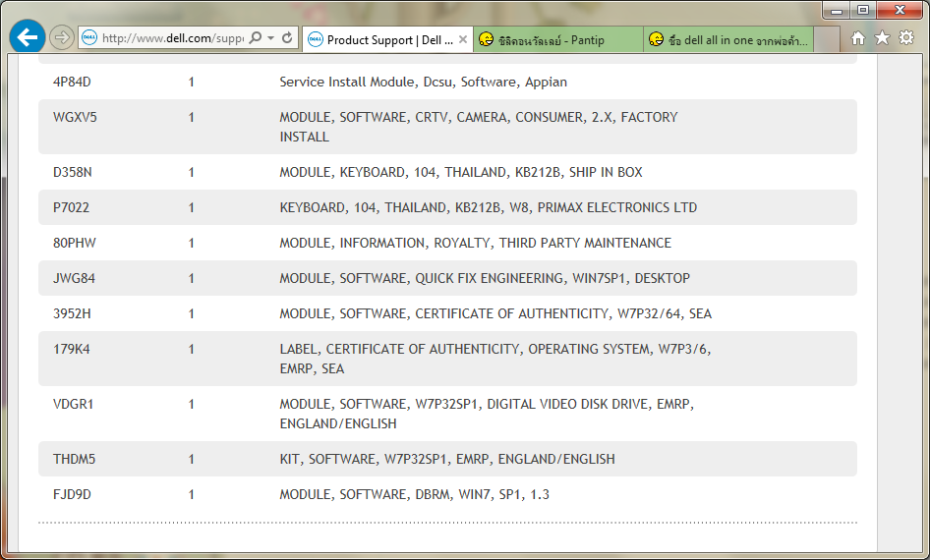Click quantity 1 in the 4P84D row

click(x=191, y=82)
